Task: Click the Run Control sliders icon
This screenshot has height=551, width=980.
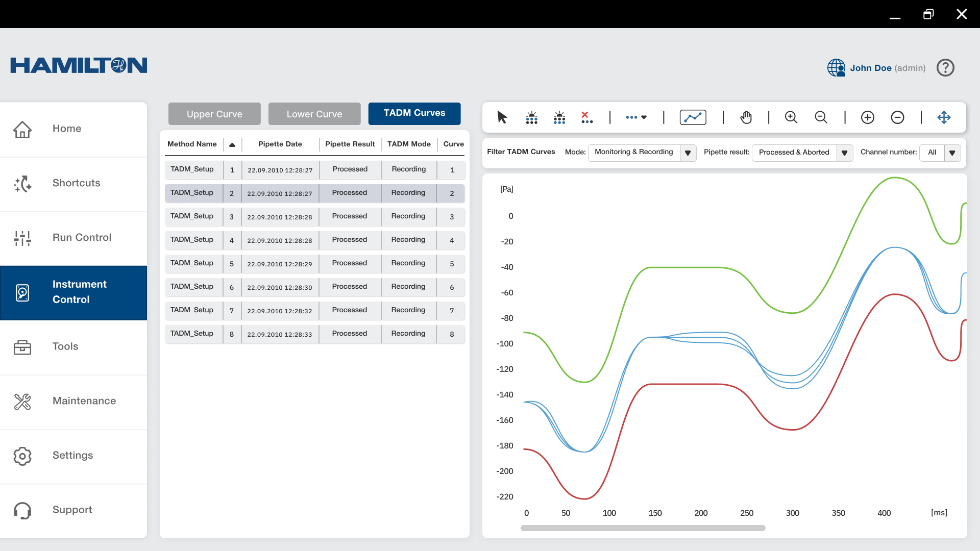Action: pyautogui.click(x=22, y=238)
